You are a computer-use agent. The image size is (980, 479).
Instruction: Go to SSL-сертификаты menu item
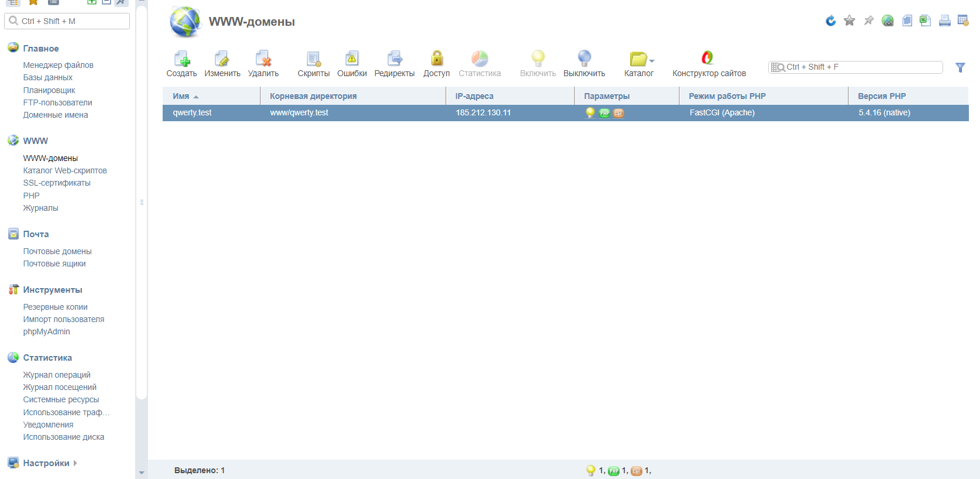(x=57, y=183)
